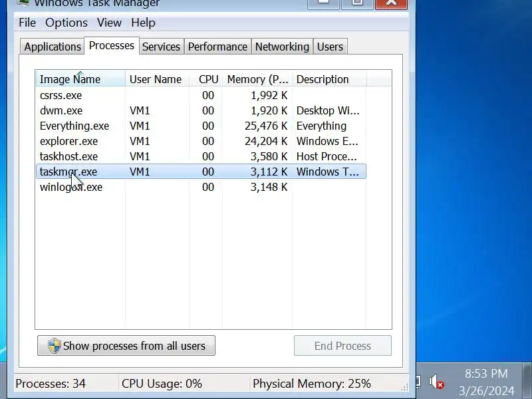Select the taskhost.exe process
The height and width of the screenshot is (399, 532).
pyautogui.click(x=201, y=156)
